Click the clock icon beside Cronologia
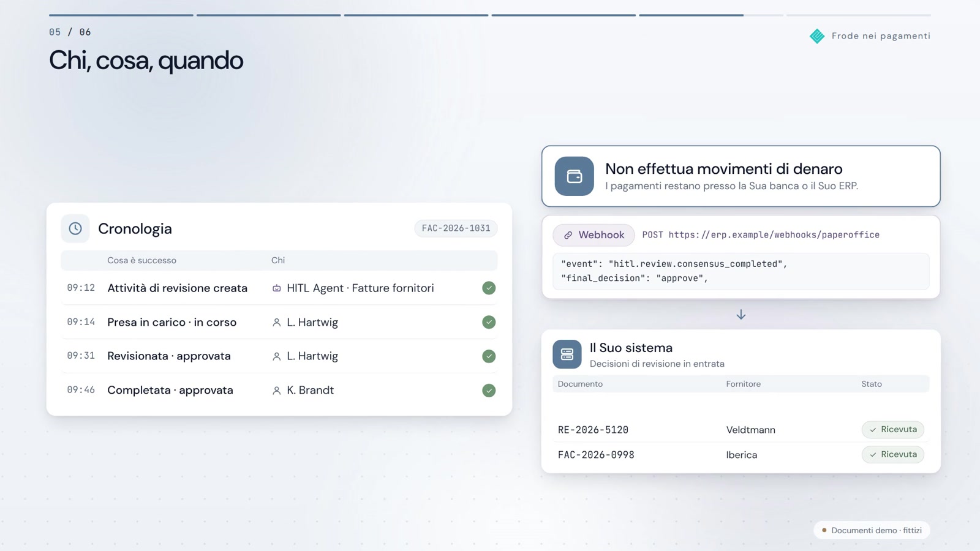 75,228
